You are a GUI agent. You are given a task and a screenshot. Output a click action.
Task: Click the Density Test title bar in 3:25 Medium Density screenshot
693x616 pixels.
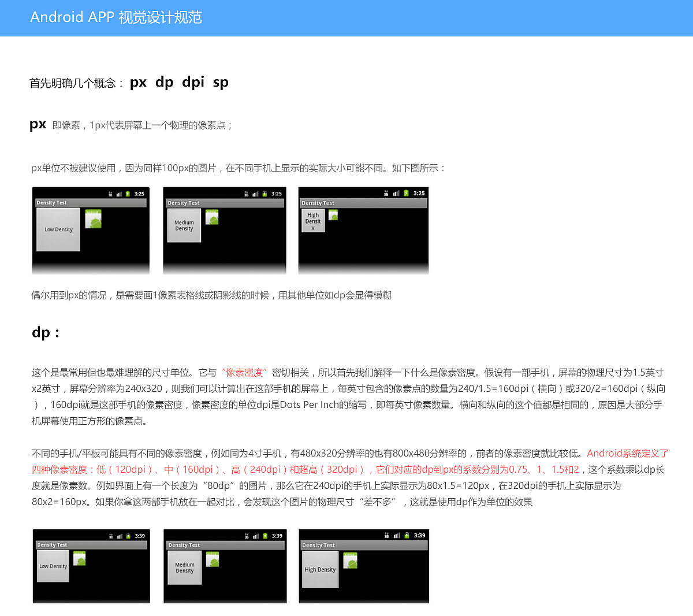click(225, 203)
